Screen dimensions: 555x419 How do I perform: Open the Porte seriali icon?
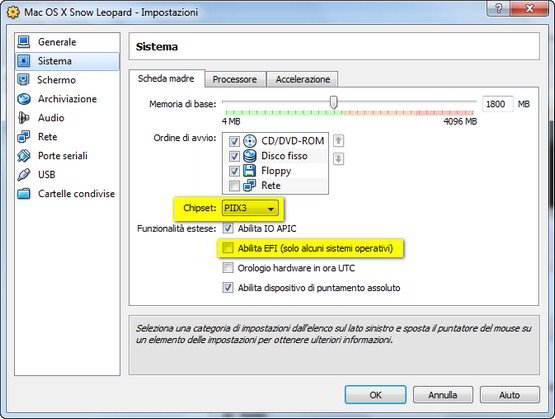(x=24, y=156)
